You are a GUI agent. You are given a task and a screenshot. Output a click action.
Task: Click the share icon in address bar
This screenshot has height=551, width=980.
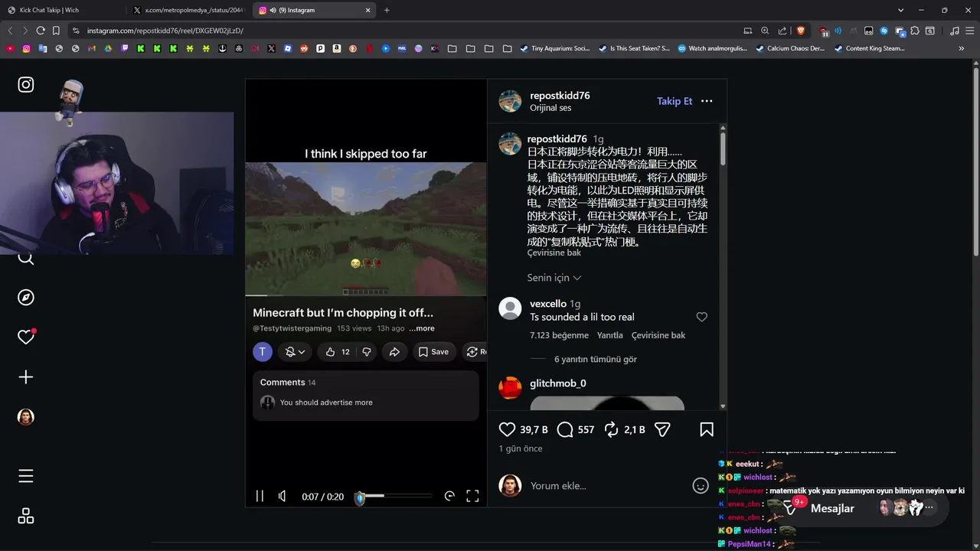pyautogui.click(x=782, y=31)
